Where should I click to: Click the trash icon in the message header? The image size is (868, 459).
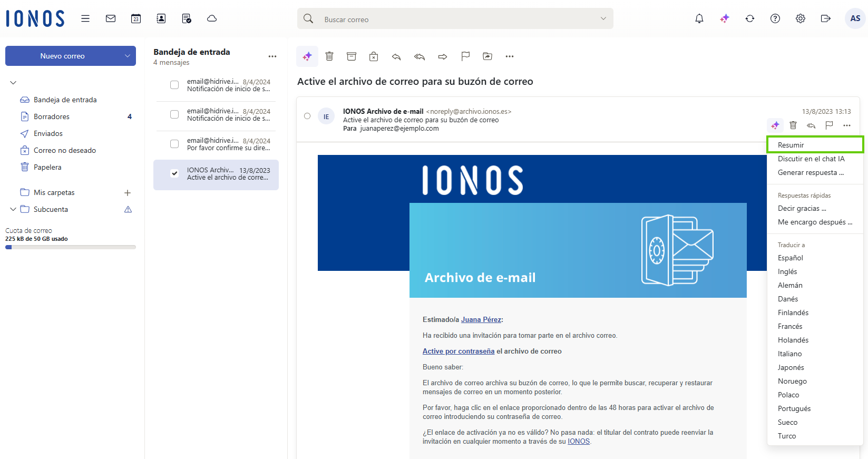tap(793, 125)
